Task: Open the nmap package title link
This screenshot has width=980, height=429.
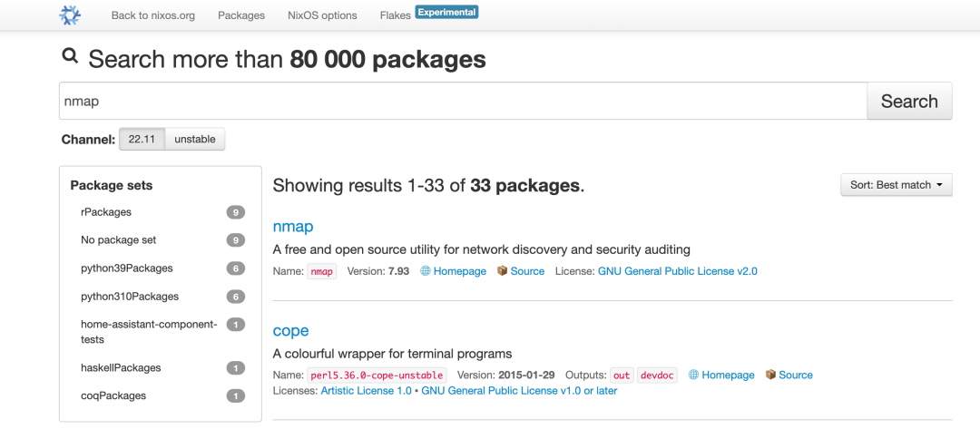Action: [293, 226]
